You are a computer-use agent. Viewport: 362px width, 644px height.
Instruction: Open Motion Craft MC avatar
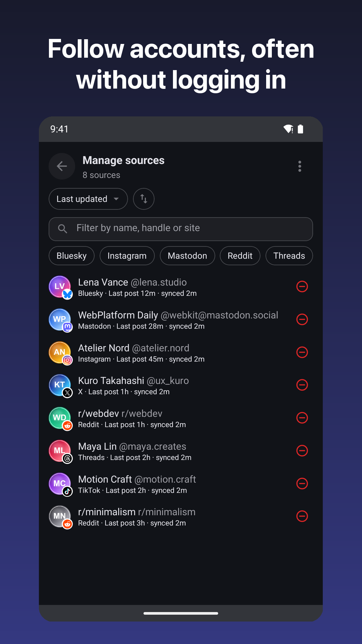point(60,484)
